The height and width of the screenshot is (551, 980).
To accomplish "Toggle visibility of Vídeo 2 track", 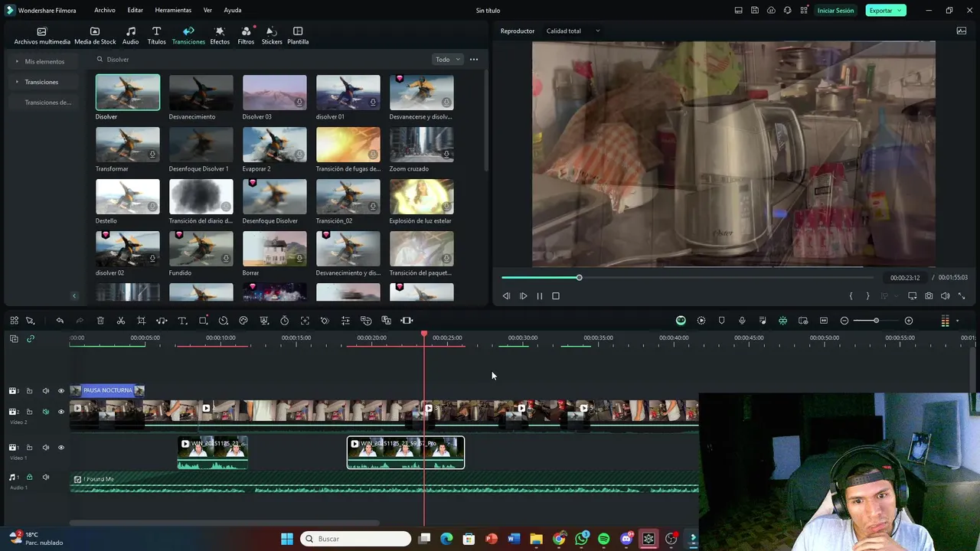I will point(61,412).
